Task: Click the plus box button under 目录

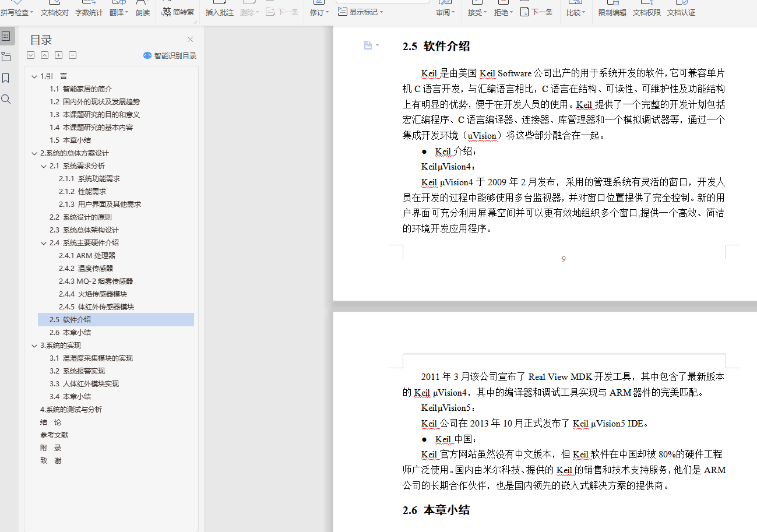Action: pos(59,55)
